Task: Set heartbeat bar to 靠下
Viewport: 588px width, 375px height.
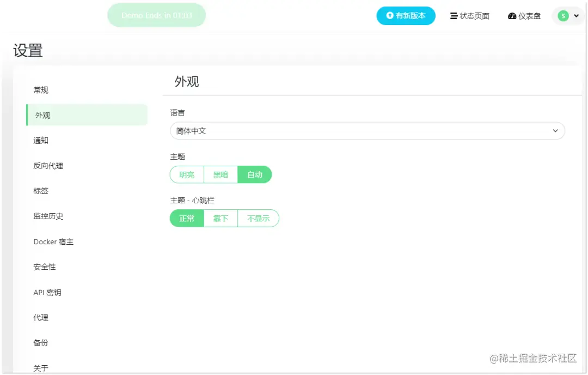Action: click(x=220, y=218)
